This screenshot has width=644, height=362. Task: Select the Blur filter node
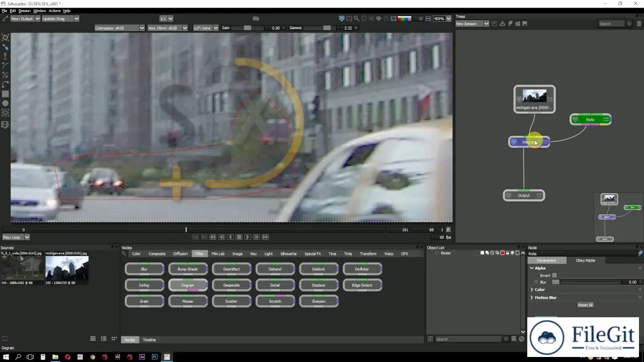[144, 269]
